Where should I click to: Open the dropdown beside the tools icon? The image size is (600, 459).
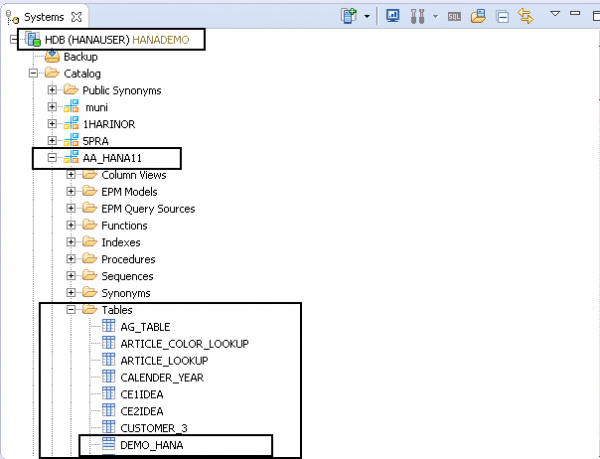coord(435,16)
